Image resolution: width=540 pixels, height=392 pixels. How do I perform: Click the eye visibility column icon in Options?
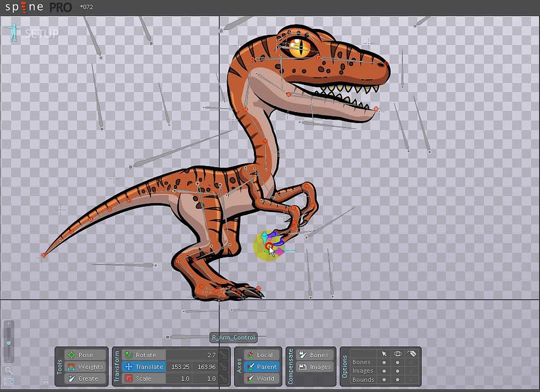pos(398,353)
